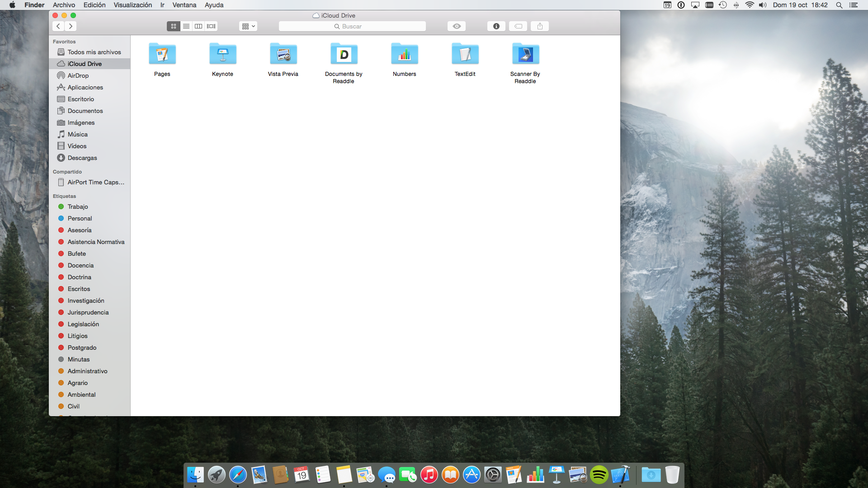Open the Visualización menu

pos(132,5)
